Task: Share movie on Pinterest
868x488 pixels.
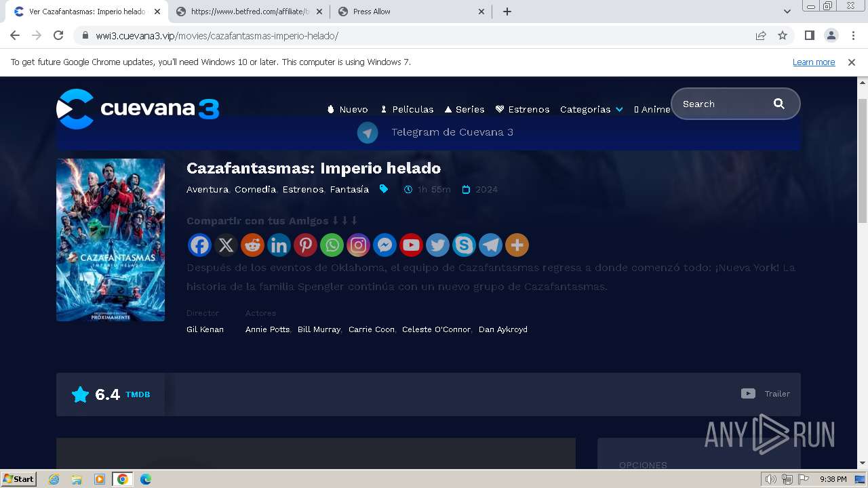Action: click(x=305, y=245)
